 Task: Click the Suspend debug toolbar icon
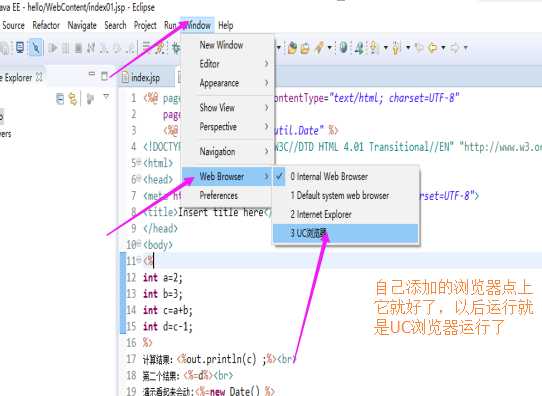coord(65,48)
